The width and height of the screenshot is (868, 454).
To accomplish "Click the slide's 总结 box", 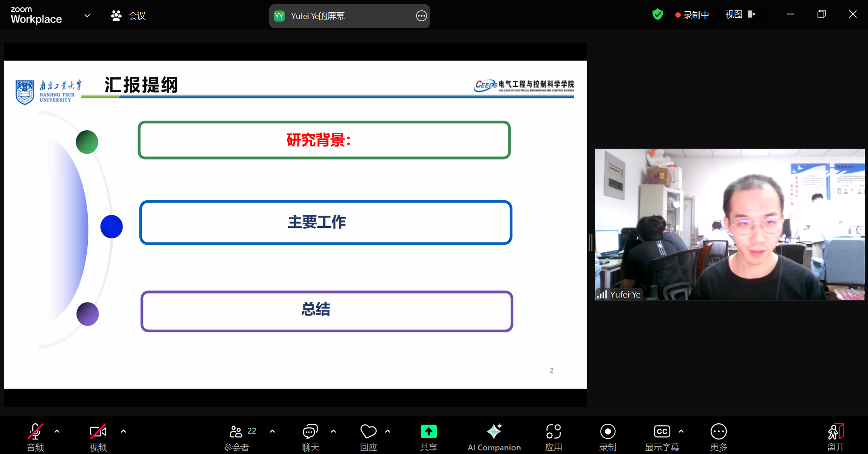I will click(327, 311).
